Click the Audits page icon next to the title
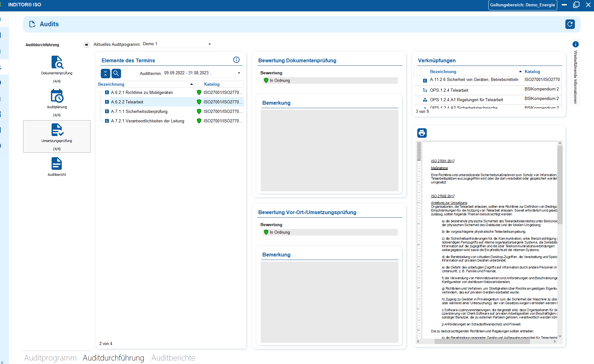 coord(32,24)
